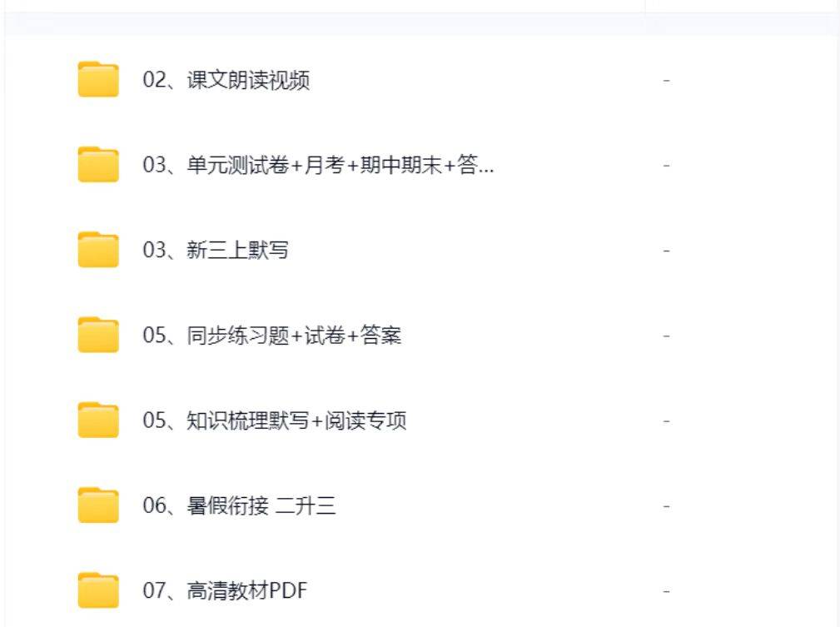Click the folder icon for 02、课文朗读视频
Screen dimensions: 840x627
98,81
